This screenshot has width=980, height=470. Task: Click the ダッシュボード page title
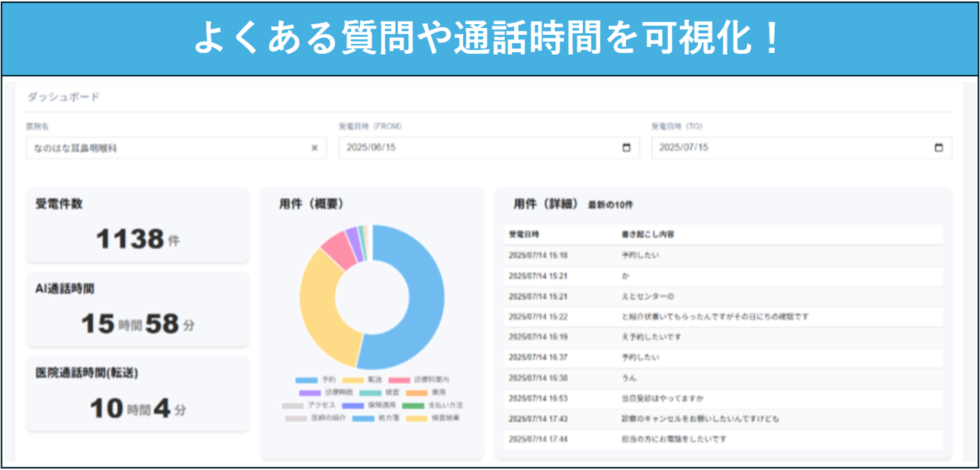63,97
